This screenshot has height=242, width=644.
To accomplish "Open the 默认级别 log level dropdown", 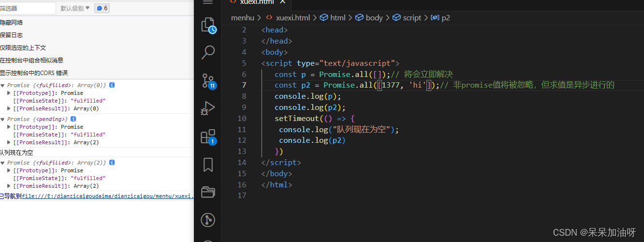I will tap(75, 8).
